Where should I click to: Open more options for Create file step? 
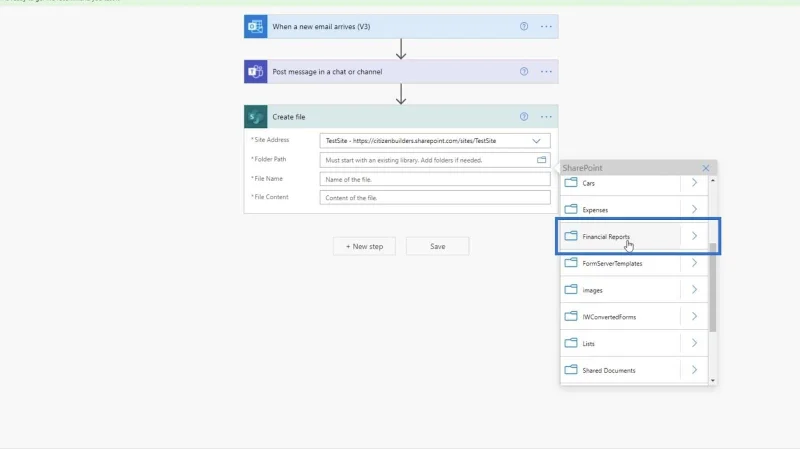pyautogui.click(x=546, y=117)
